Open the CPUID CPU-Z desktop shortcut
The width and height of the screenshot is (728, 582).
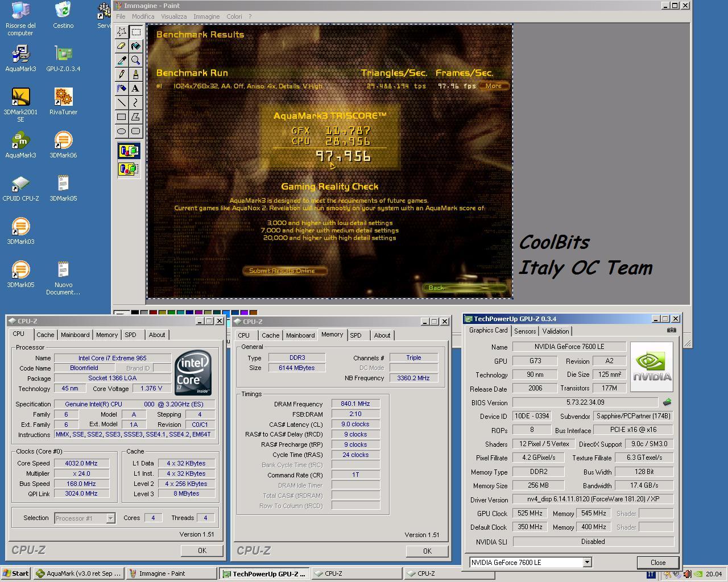coord(20,188)
